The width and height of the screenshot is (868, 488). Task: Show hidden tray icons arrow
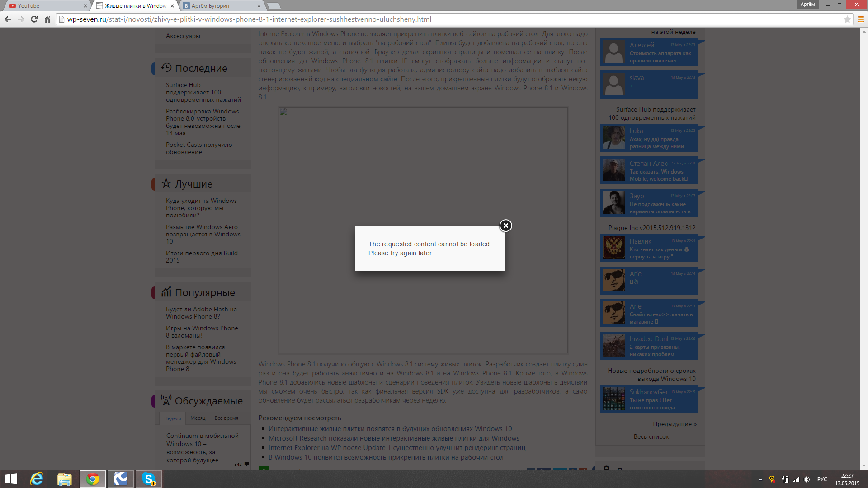pos(760,479)
